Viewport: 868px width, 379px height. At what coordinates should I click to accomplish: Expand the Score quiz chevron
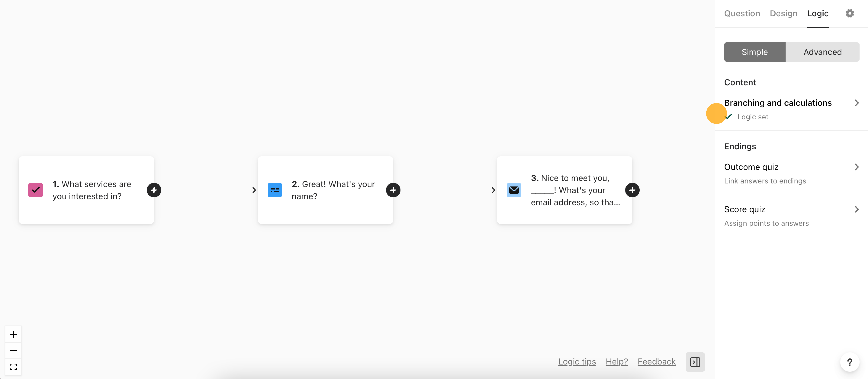point(857,209)
